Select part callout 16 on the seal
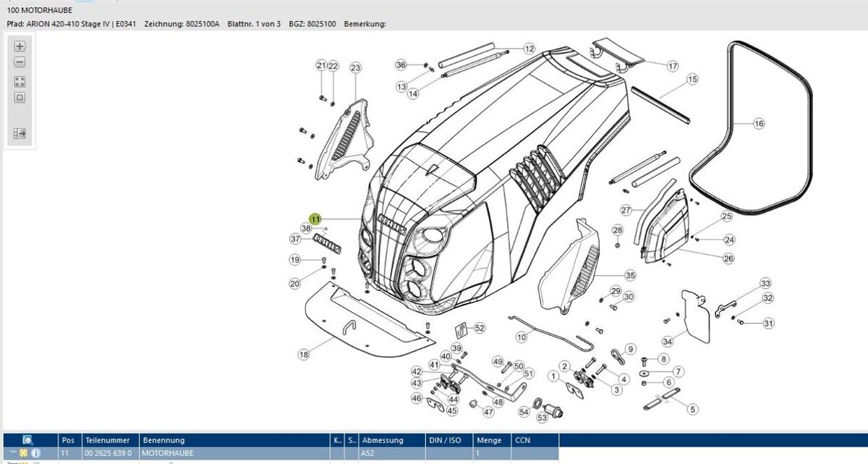The image size is (868, 464). click(758, 124)
